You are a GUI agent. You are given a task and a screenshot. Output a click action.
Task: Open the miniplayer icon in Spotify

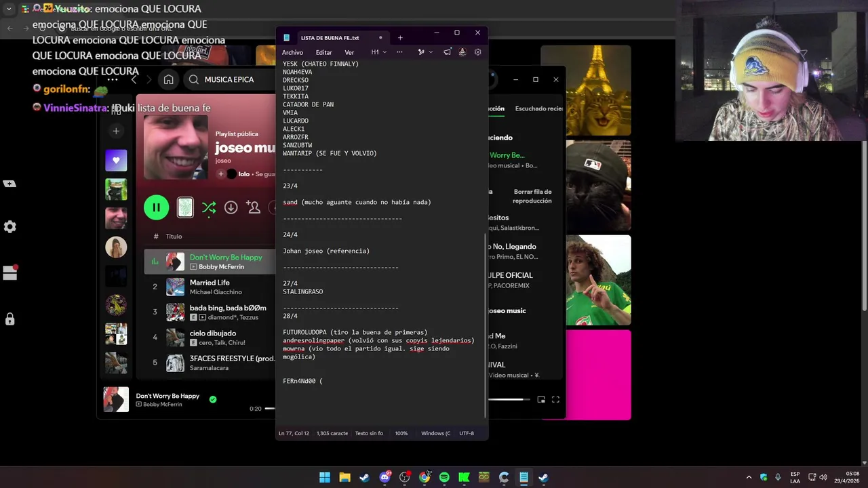pyautogui.click(x=541, y=400)
